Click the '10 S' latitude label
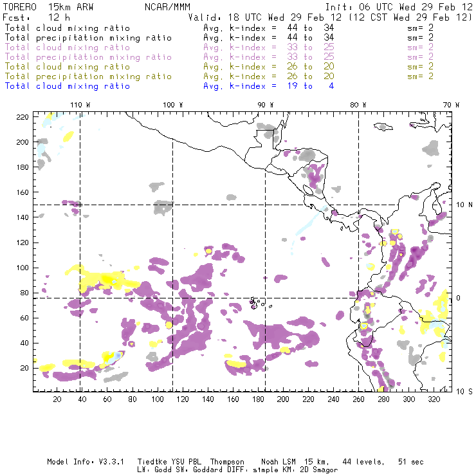Viewport: 476px width, 476px height. [464, 391]
